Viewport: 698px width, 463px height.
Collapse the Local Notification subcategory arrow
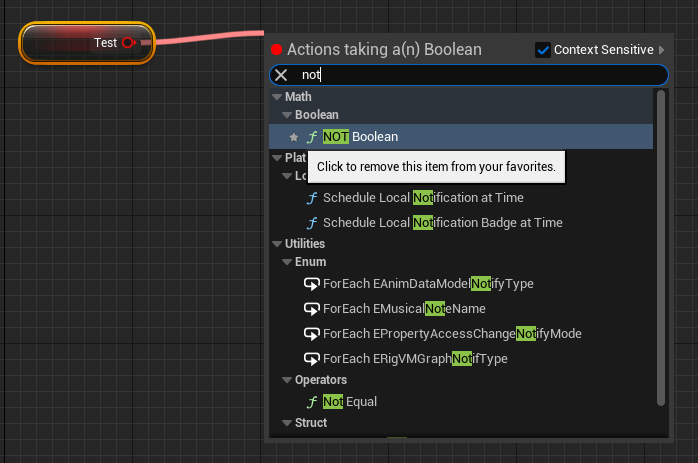(287, 176)
